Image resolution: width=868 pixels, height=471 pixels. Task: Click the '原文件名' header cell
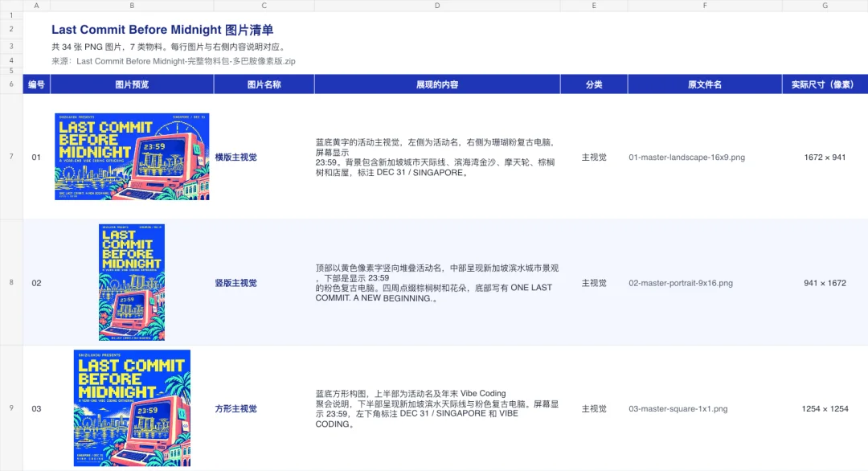click(x=705, y=84)
